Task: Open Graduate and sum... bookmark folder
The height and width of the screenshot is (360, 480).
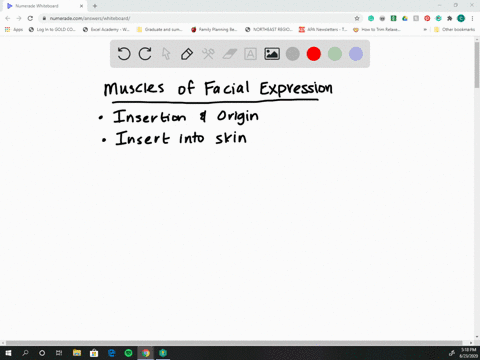Action: click(160, 29)
